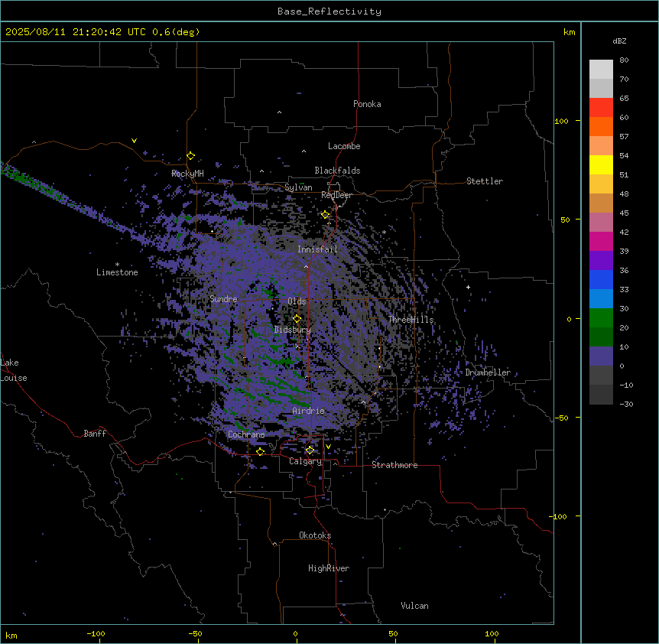Click the dark orange 60-57 dBZ legend swatch
This screenshot has height=644, width=659.
tap(601, 126)
